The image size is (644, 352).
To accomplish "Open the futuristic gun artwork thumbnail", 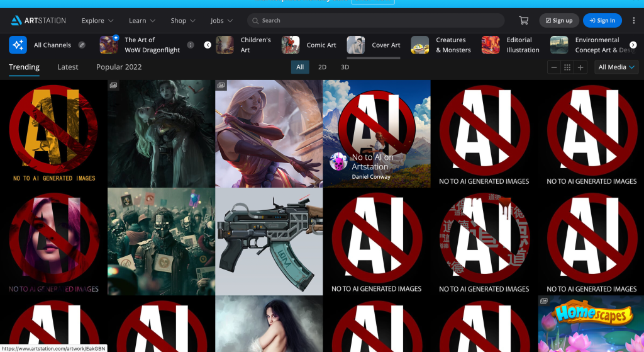I will (x=269, y=241).
